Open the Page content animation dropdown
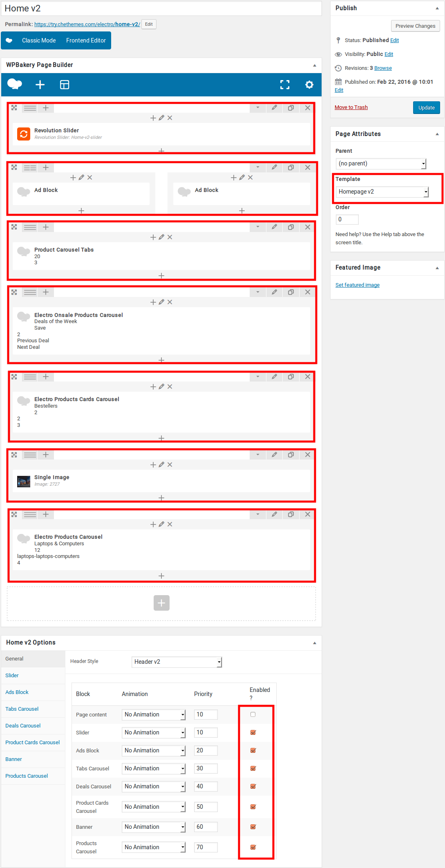This screenshot has height=868, width=445. coord(154,714)
